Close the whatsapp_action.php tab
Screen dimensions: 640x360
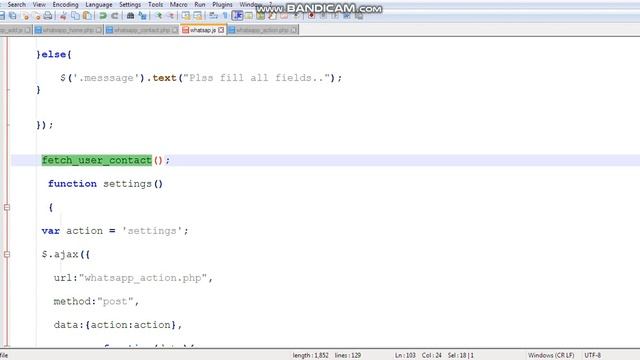294,30
